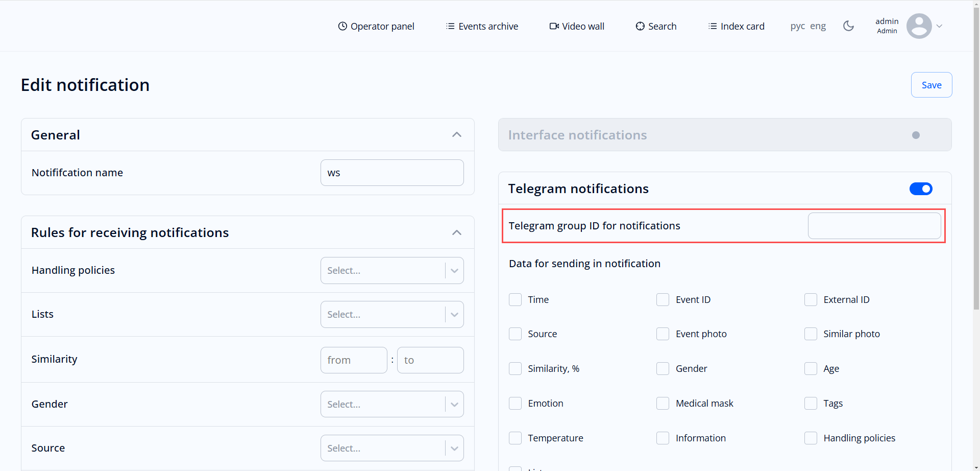This screenshot has width=980, height=471.
Task: Collapse the General section
Action: [x=457, y=134]
